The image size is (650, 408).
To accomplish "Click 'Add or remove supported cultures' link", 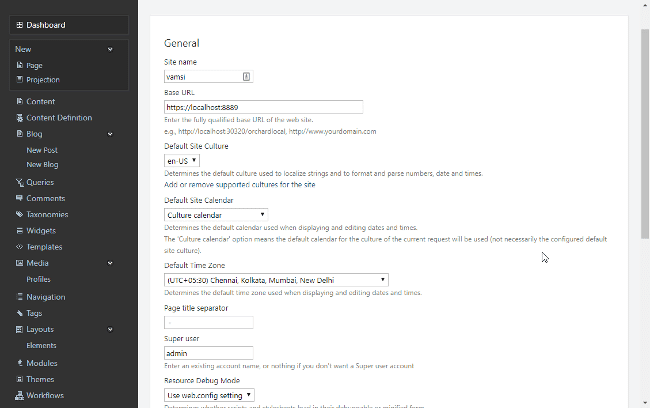I will pyautogui.click(x=240, y=185).
